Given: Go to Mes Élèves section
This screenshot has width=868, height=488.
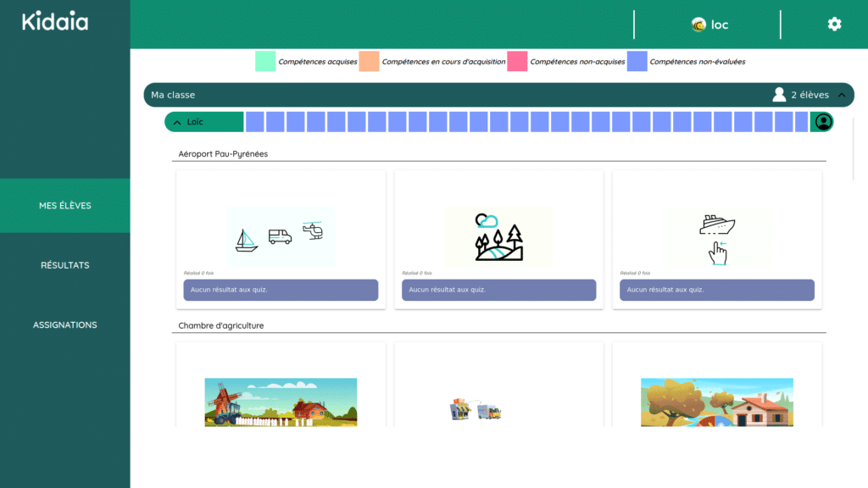Looking at the screenshot, I should (x=65, y=206).
